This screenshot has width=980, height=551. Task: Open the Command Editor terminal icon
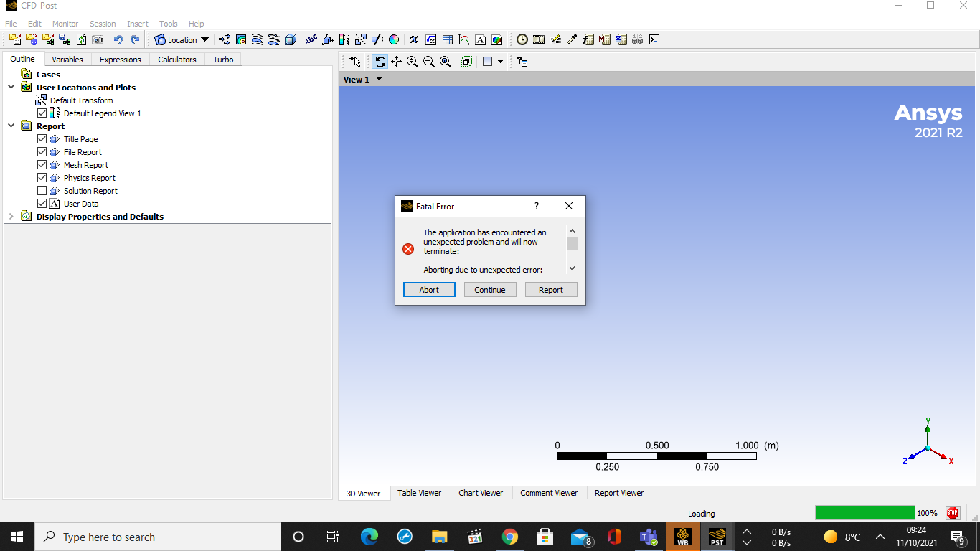(654, 40)
